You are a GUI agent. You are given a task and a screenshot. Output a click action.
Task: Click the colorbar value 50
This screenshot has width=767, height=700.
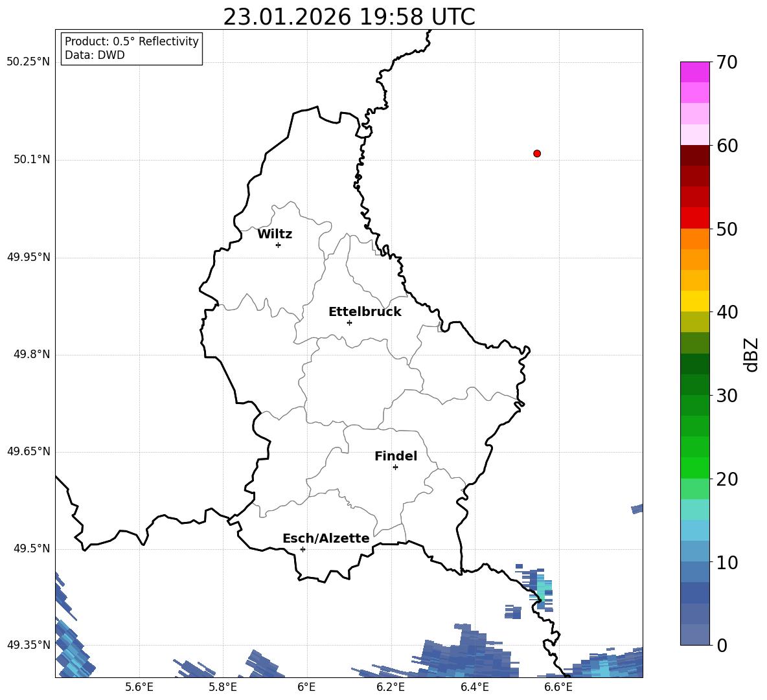[x=727, y=229]
